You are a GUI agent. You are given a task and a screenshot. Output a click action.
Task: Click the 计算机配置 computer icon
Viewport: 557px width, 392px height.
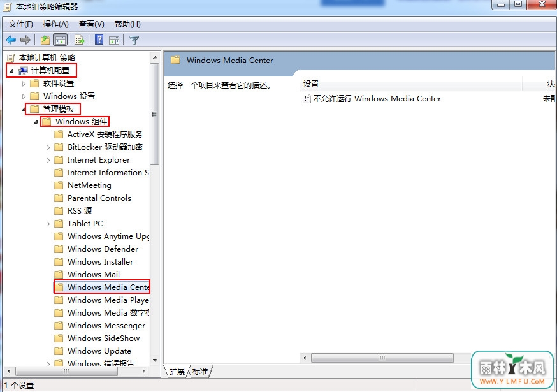tap(23, 71)
